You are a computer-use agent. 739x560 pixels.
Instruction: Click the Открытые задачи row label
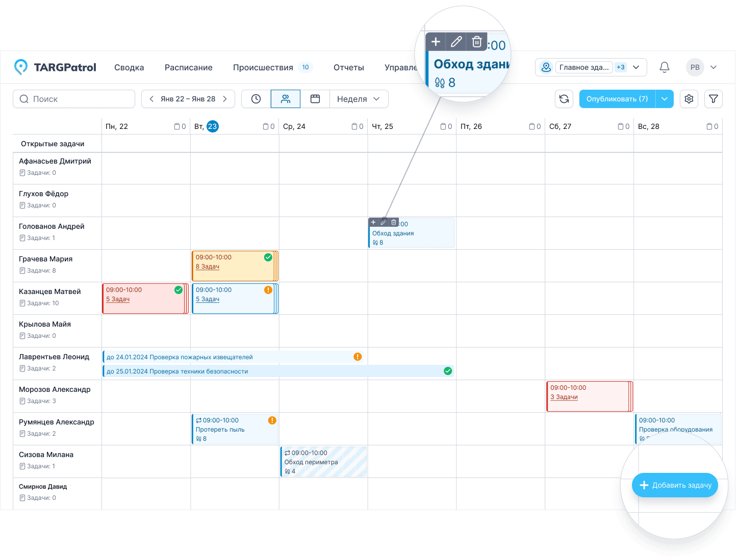click(53, 144)
